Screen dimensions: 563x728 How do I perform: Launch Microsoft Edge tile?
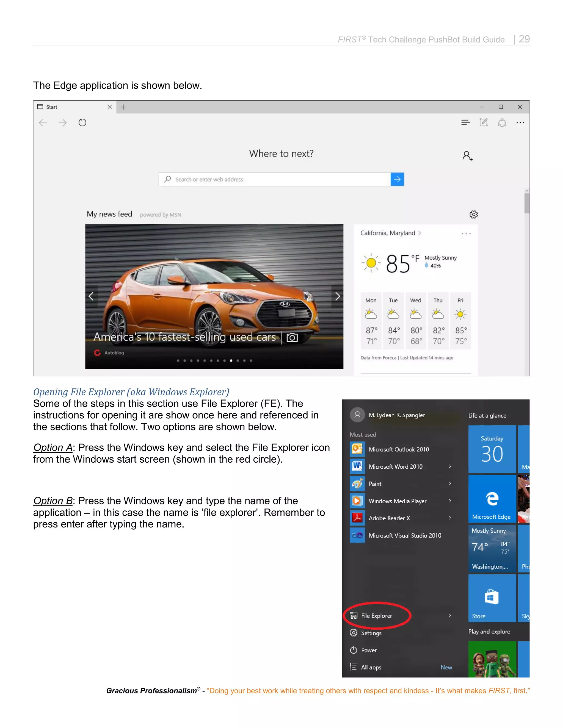pyautogui.click(x=492, y=499)
